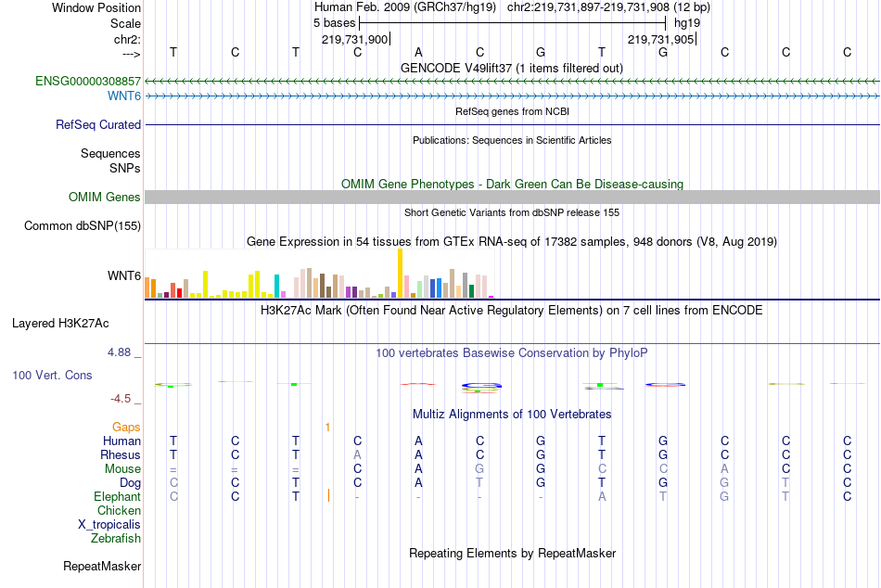Click the '-4.5' PhyloP lower scale value

121,399
